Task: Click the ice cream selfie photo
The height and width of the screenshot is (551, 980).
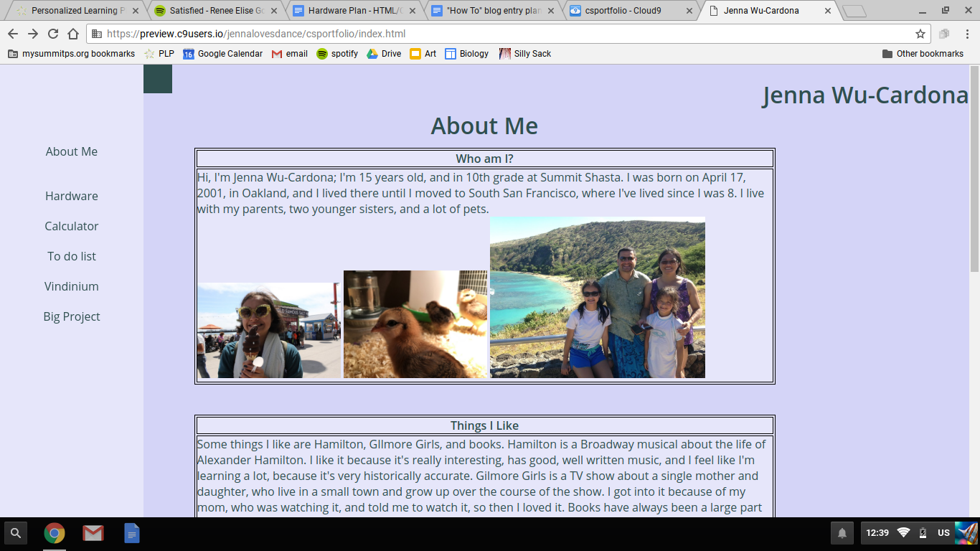Action: [269, 330]
